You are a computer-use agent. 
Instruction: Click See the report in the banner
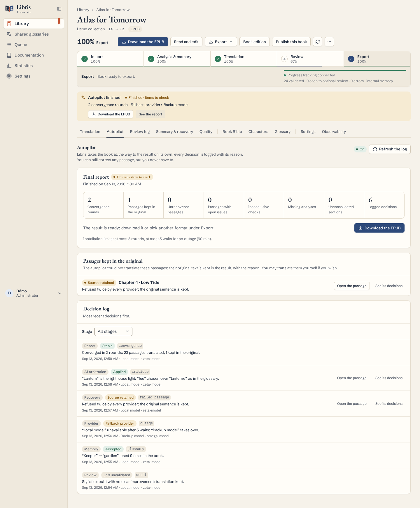point(150,114)
